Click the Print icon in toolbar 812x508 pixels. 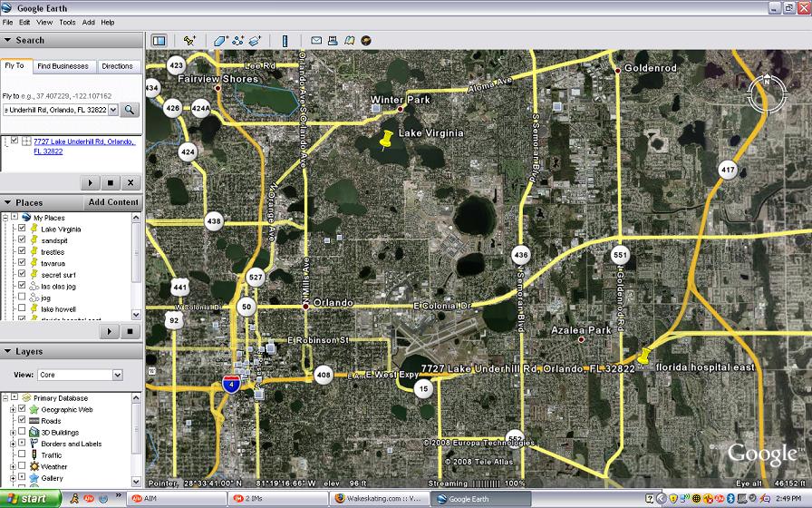point(333,41)
